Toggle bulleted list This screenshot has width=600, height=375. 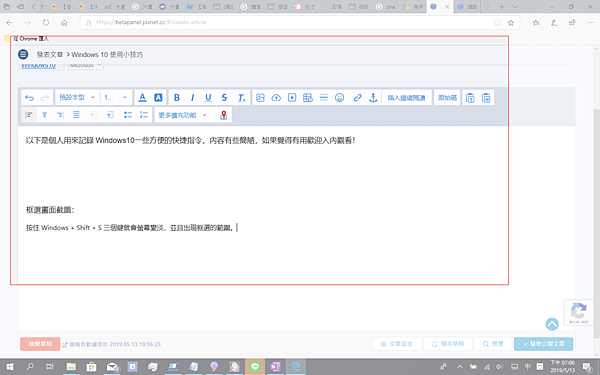coord(128,115)
